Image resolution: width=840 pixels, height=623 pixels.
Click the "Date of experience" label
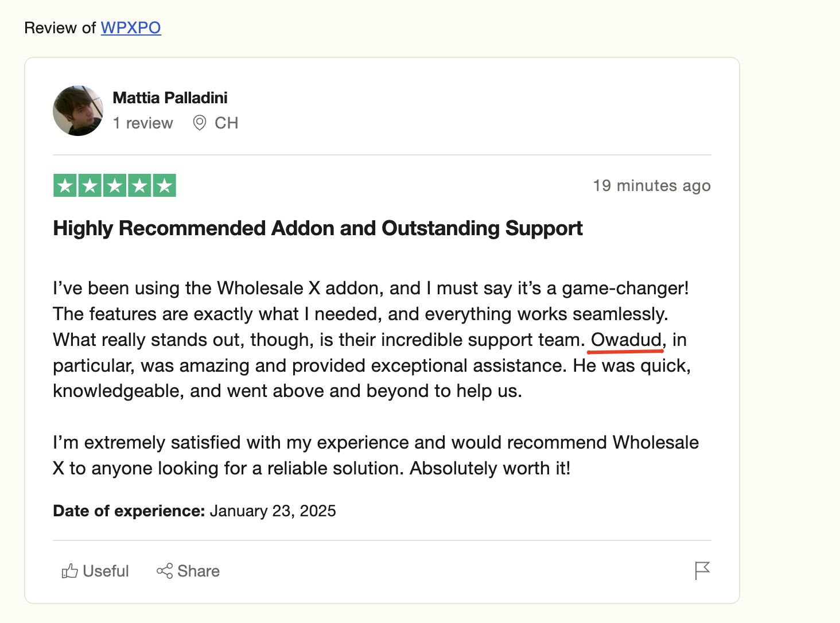[x=129, y=511]
